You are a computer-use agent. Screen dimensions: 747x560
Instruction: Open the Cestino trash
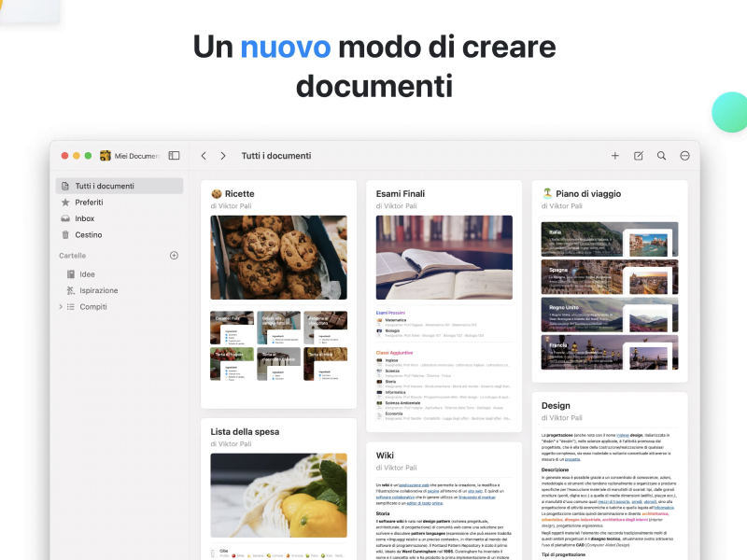(x=88, y=235)
